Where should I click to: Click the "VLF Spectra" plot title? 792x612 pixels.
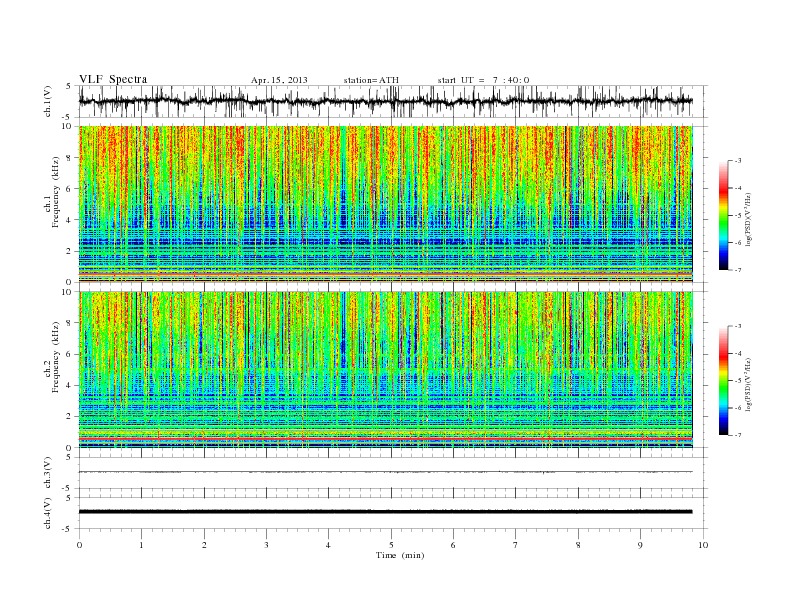(x=113, y=79)
